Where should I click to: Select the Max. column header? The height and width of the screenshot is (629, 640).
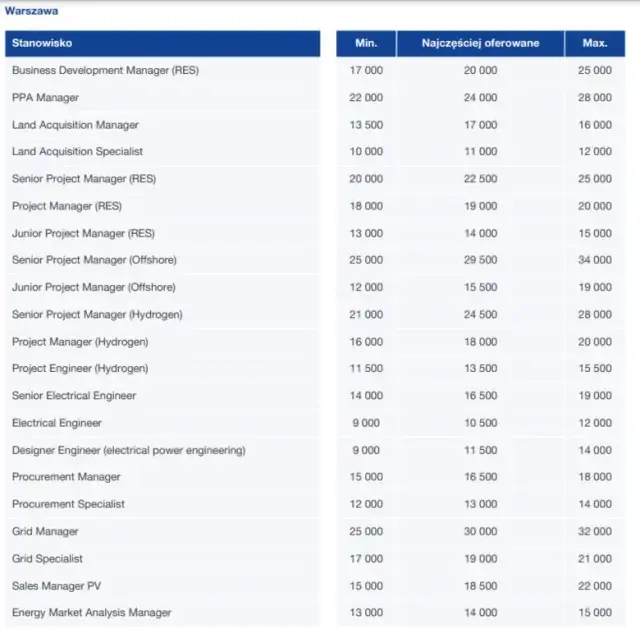click(x=595, y=43)
